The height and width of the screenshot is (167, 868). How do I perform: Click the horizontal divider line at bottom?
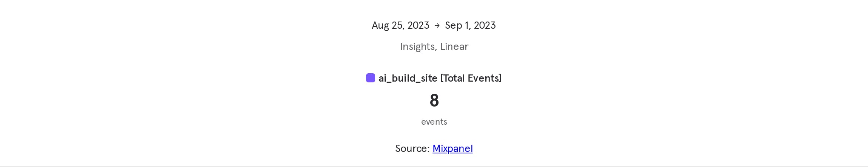point(434,166)
